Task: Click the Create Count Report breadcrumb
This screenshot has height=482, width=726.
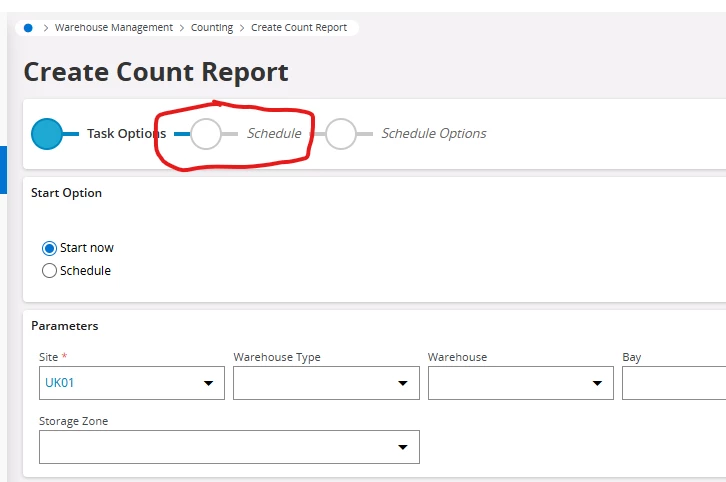Action: (299, 28)
